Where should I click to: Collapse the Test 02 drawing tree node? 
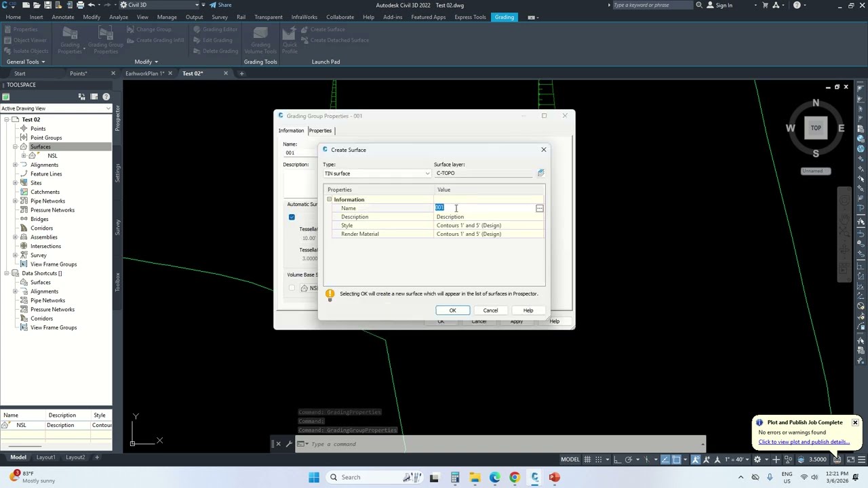[7, 119]
